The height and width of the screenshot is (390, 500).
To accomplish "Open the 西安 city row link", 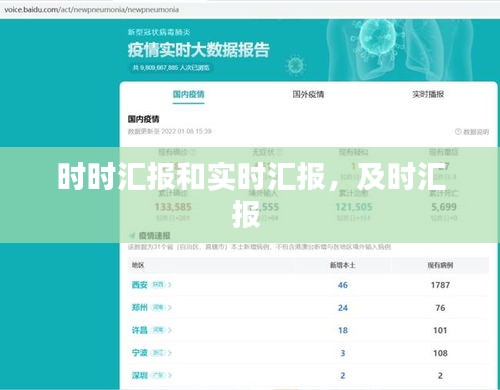I will (x=140, y=285).
